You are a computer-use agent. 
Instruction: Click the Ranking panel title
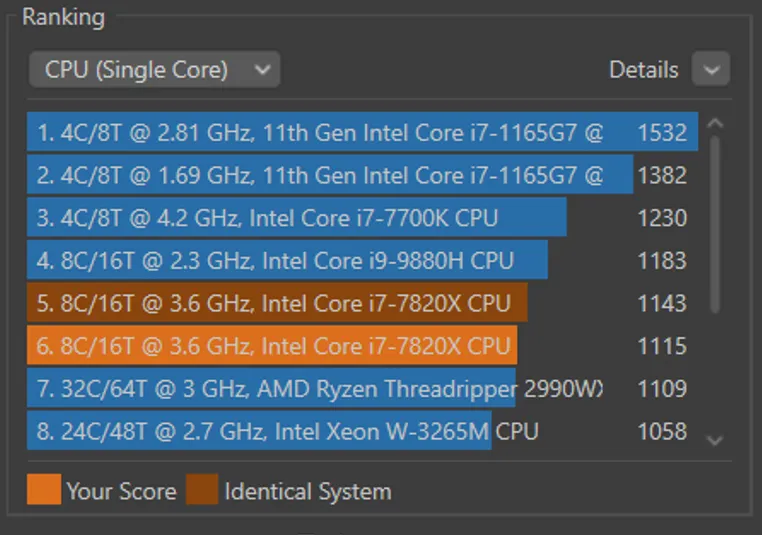tap(62, 17)
